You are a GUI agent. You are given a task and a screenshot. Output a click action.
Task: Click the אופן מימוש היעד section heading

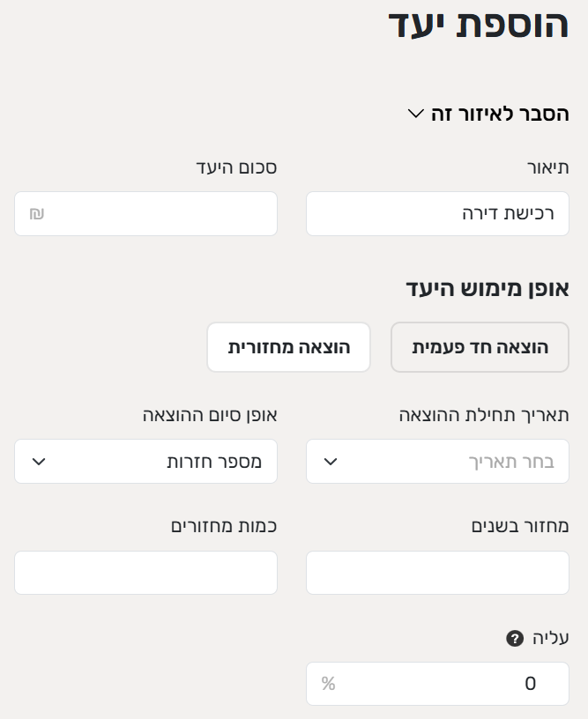[x=487, y=288]
